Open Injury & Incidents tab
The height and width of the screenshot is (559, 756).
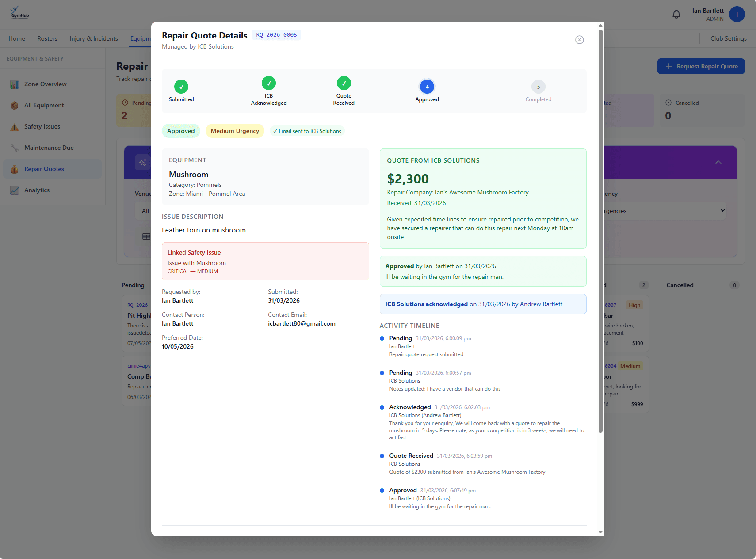click(94, 38)
